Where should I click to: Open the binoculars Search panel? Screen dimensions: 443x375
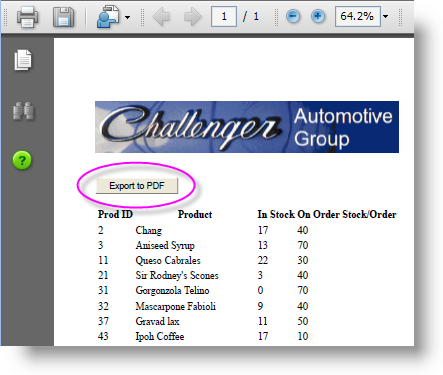(23, 111)
